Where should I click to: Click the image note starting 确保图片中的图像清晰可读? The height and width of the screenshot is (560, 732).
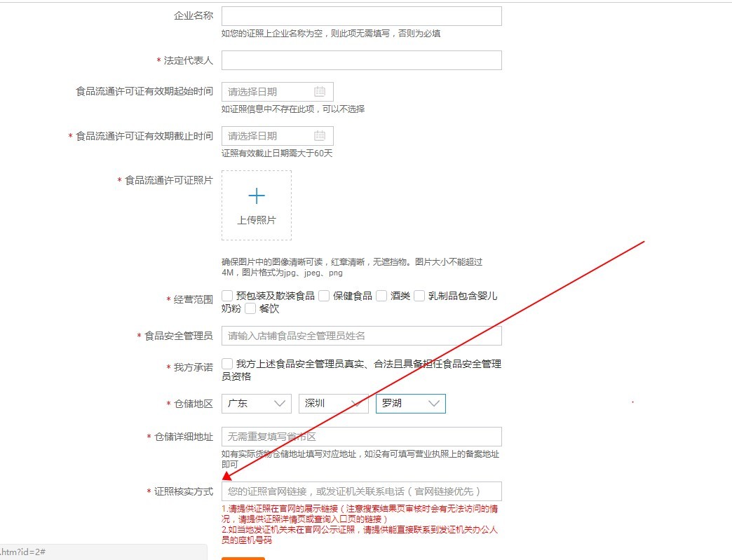point(352,267)
